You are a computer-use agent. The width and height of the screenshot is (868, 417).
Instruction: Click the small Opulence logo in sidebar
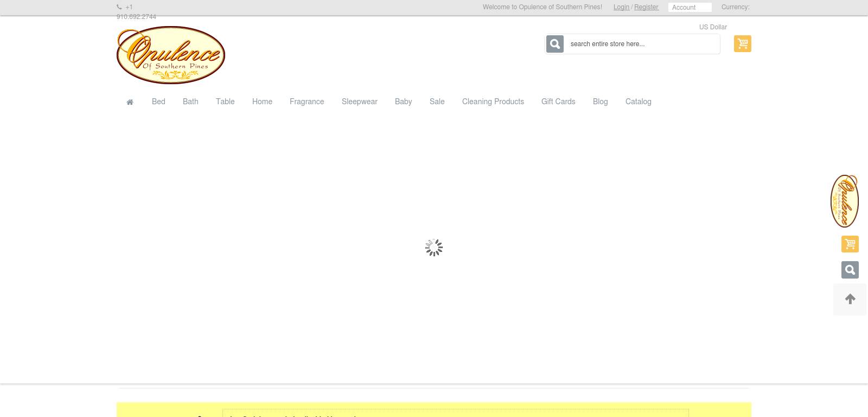844,201
